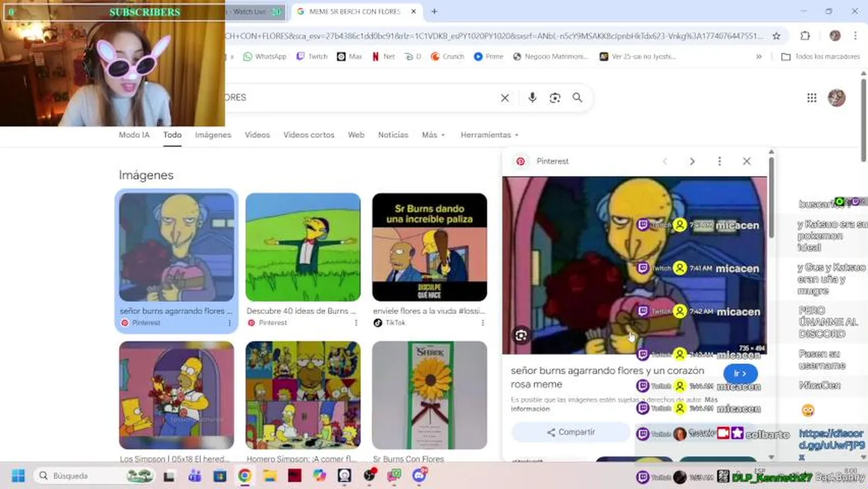Bookmark this page with the star icon
The height and width of the screenshot is (489, 868).
tap(776, 35)
